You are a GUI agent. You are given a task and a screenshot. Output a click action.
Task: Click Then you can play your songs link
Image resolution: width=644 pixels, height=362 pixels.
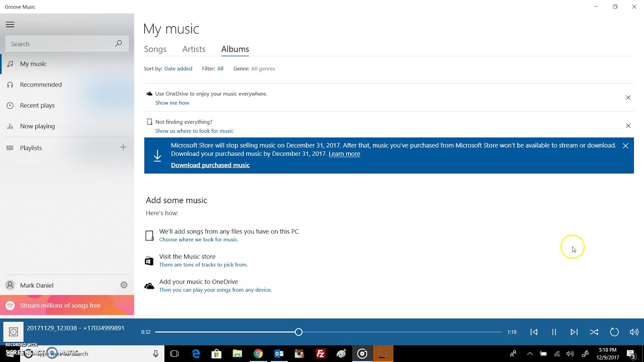pos(215,290)
